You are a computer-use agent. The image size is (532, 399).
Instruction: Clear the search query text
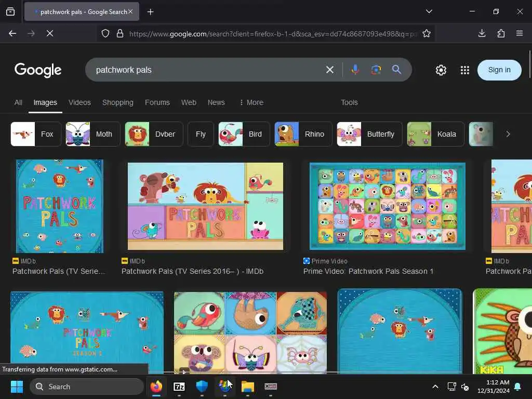click(x=330, y=70)
